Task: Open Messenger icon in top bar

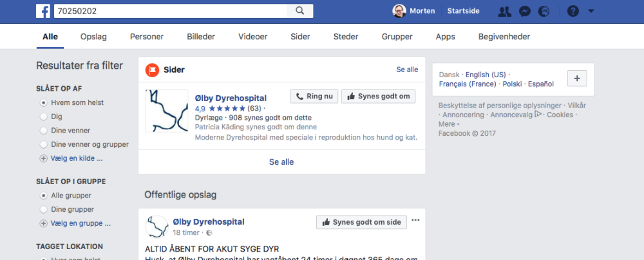Action: 525,11
